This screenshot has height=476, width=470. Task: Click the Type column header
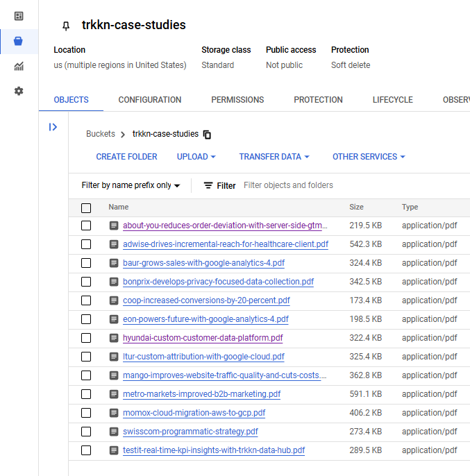[410, 207]
